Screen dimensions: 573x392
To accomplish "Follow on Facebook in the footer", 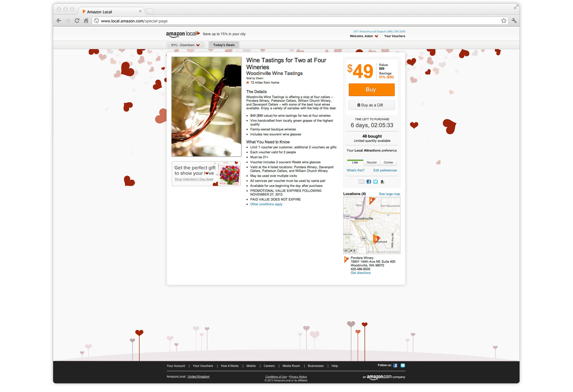I will click(395, 365).
